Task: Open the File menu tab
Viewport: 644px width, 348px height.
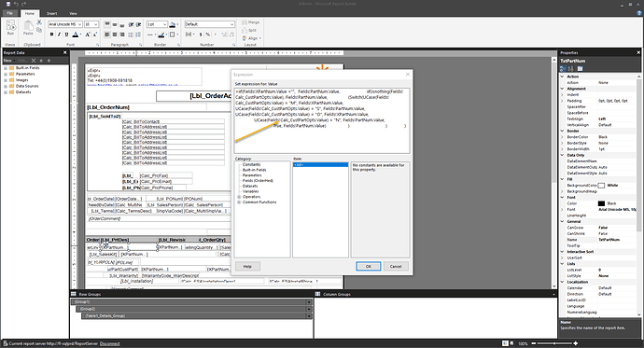Action: 10,13
